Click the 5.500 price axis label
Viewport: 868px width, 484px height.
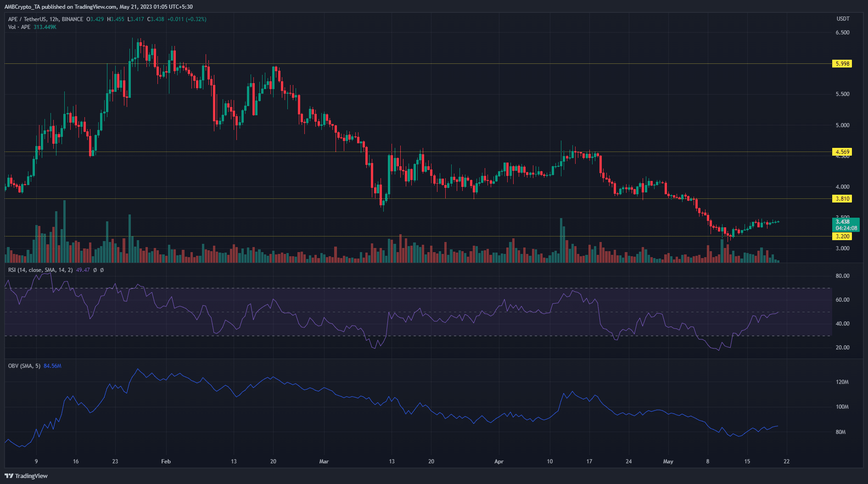pos(842,94)
